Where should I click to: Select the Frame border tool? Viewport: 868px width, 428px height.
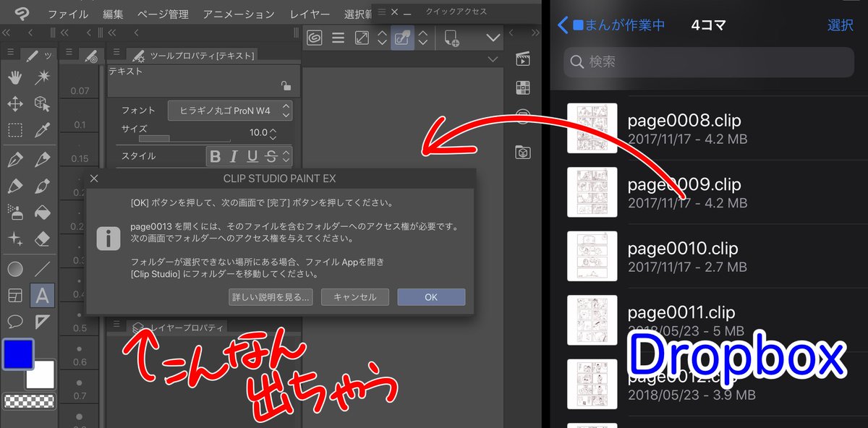(14, 295)
